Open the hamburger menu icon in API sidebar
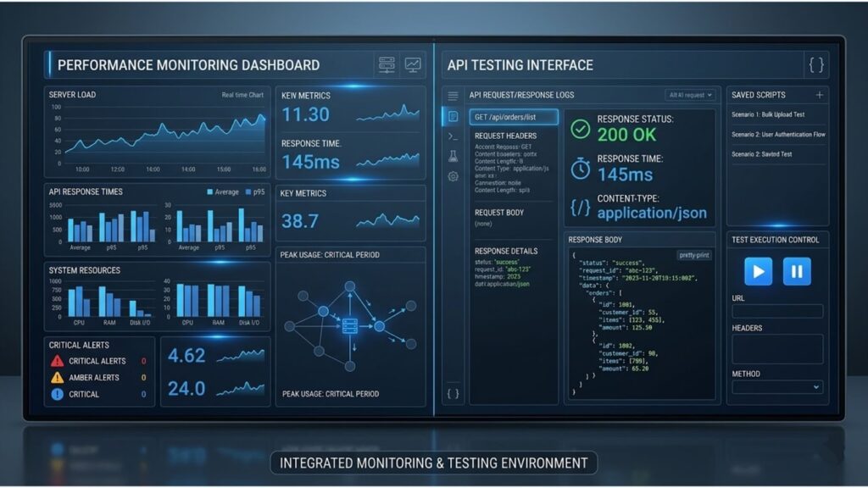This screenshot has width=868, height=488. (453, 96)
